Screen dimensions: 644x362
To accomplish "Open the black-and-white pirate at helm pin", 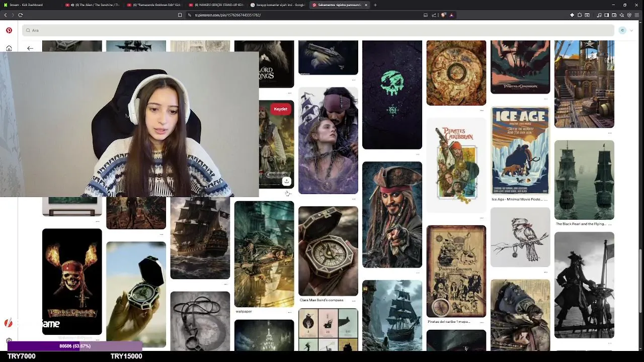I will point(584,285).
